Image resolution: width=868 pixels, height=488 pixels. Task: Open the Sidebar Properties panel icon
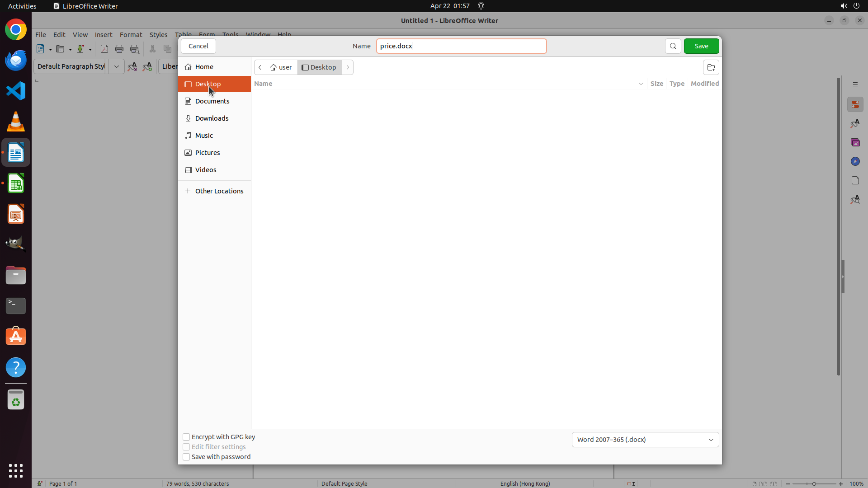855,104
